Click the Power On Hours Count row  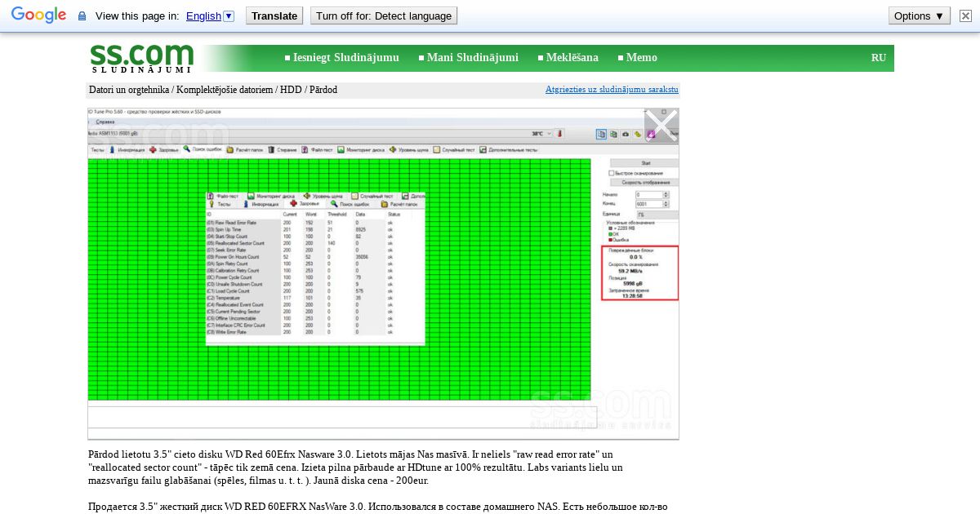coord(315,257)
